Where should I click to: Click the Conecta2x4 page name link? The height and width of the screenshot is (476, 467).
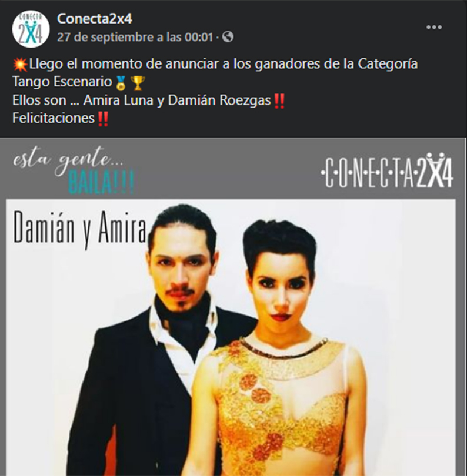tap(95, 19)
